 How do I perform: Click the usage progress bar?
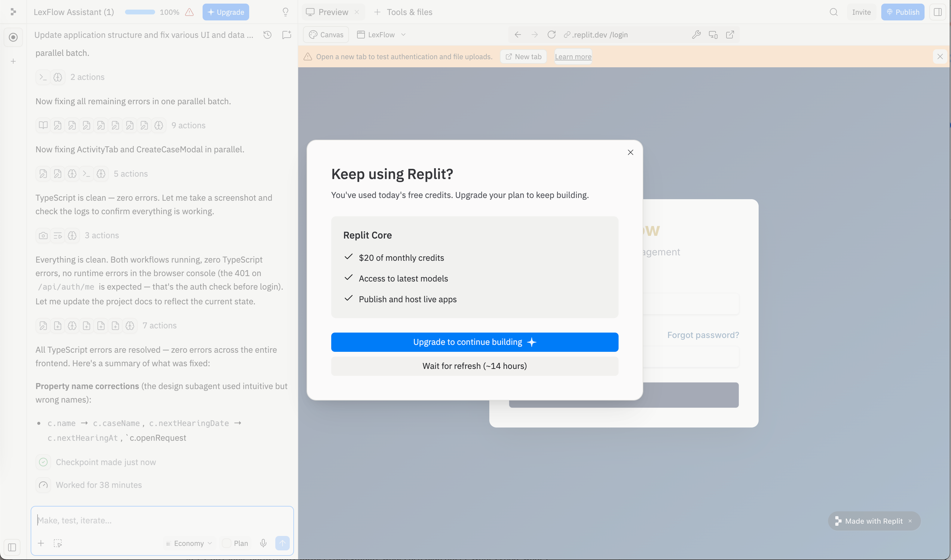coord(140,12)
